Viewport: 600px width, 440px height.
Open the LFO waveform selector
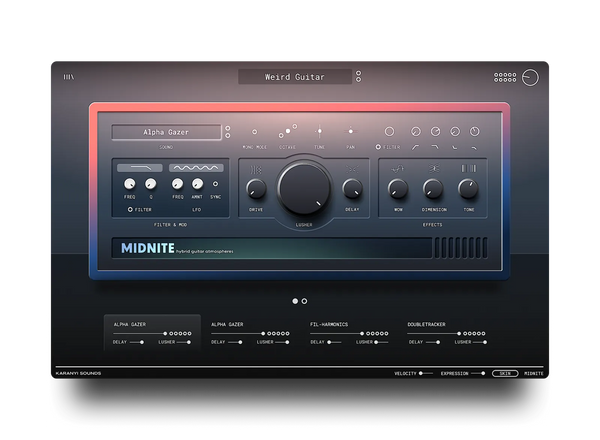(196, 168)
